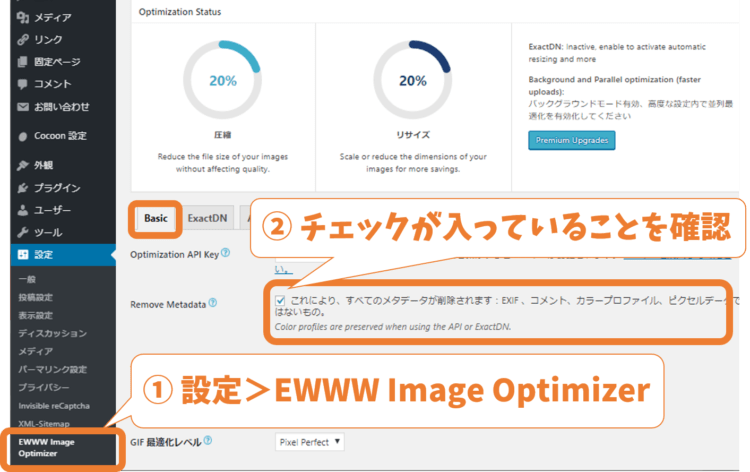
Task: Open Invisible reCaptcha submenu
Action: (x=54, y=406)
